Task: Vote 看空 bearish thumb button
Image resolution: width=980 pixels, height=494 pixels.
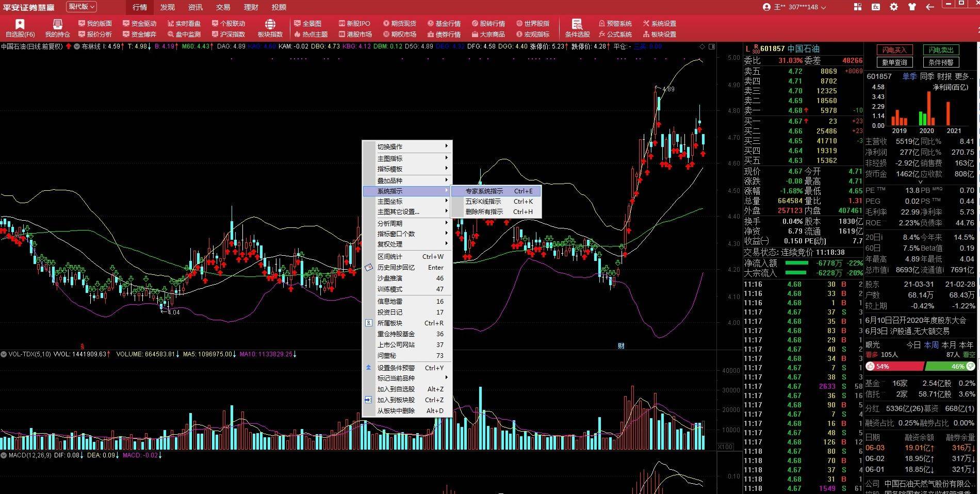Action: click(970, 366)
